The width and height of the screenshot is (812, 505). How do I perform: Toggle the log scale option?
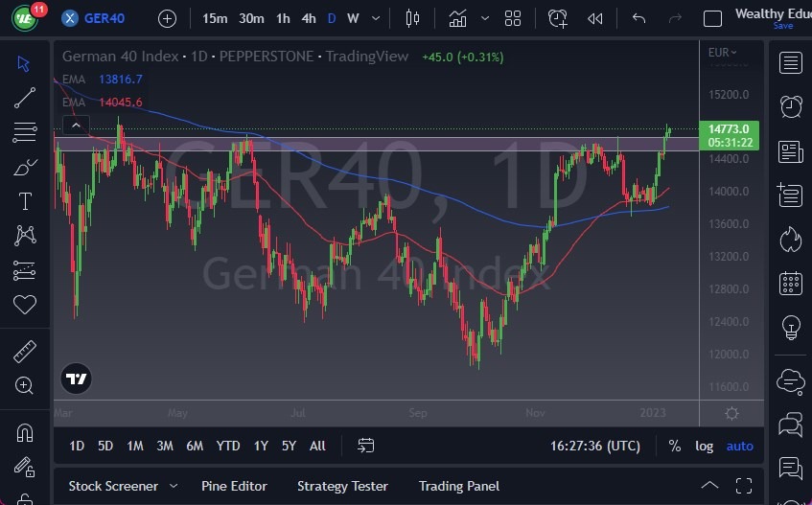[704, 446]
